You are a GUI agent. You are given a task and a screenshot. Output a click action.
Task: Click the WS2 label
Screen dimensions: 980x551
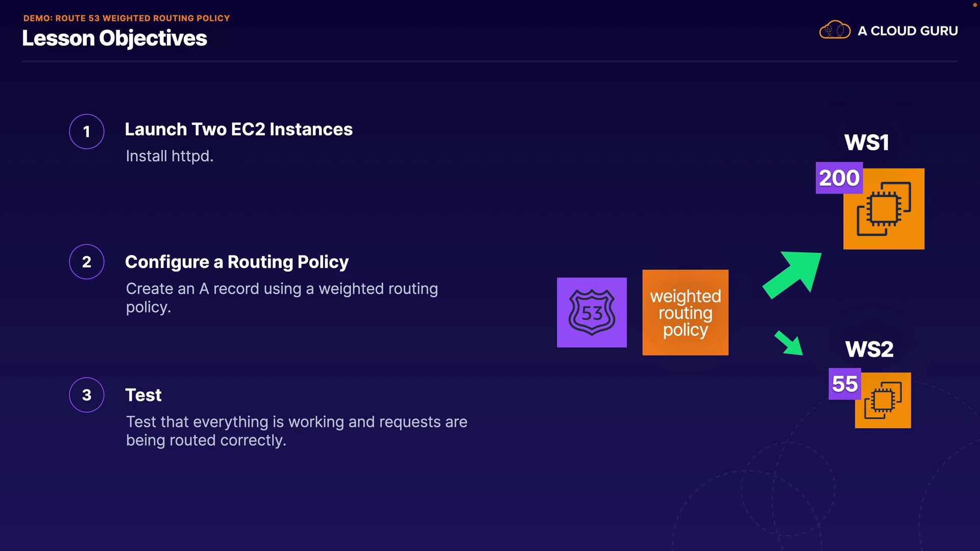pyautogui.click(x=869, y=349)
